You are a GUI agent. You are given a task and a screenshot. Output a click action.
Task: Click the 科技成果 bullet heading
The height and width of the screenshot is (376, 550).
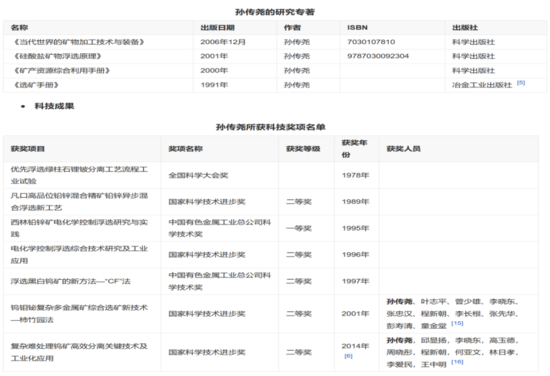tap(54, 106)
